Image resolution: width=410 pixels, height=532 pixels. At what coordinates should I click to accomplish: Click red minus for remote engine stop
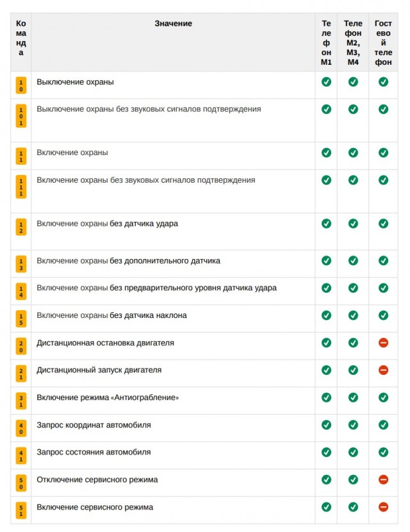click(x=383, y=343)
